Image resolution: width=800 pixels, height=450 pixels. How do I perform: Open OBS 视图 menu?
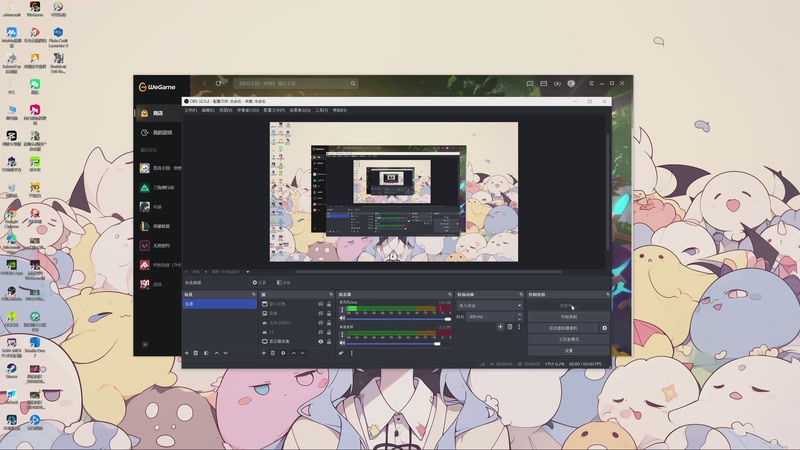coord(226,110)
